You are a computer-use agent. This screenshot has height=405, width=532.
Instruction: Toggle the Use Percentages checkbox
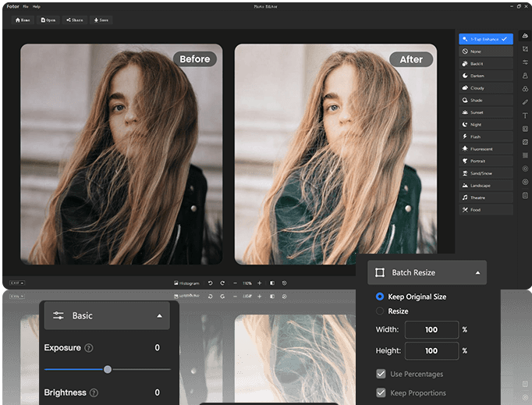coord(381,374)
